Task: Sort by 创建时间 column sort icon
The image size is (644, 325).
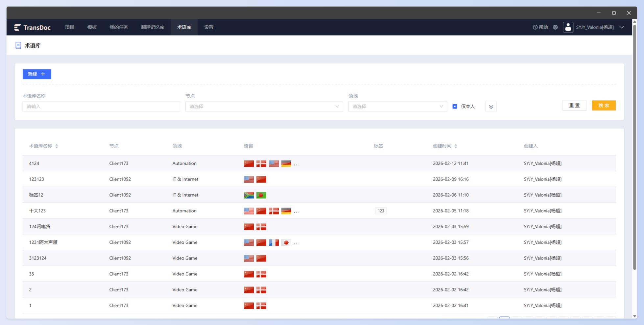Action: [456, 146]
